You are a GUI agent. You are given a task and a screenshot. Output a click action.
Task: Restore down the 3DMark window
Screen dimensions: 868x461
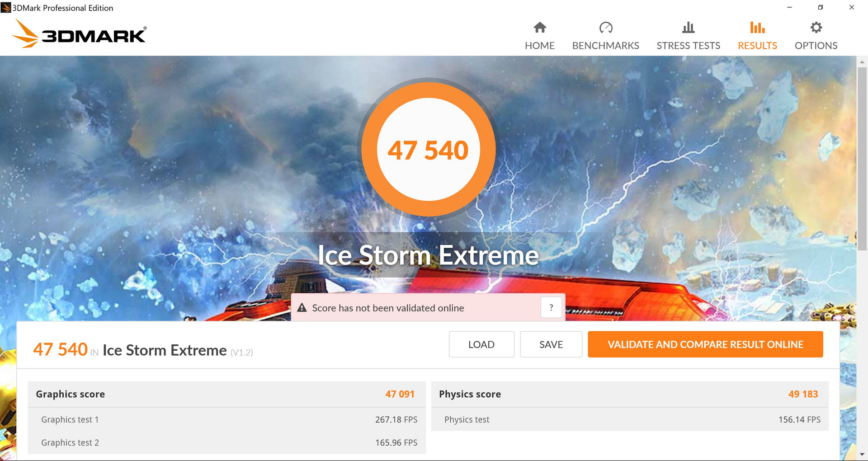[x=820, y=7]
